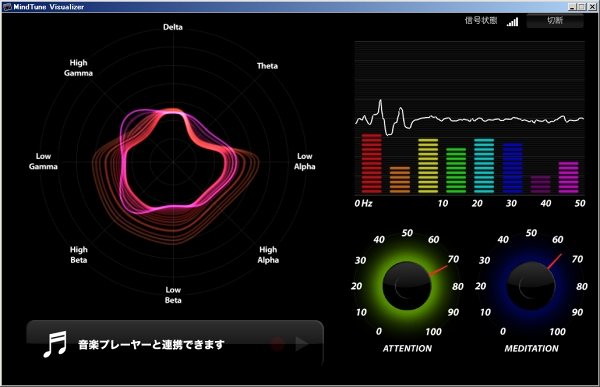This screenshot has height=387, width=600.
Task: Click the 切断 disconnect button
Action: [x=555, y=21]
